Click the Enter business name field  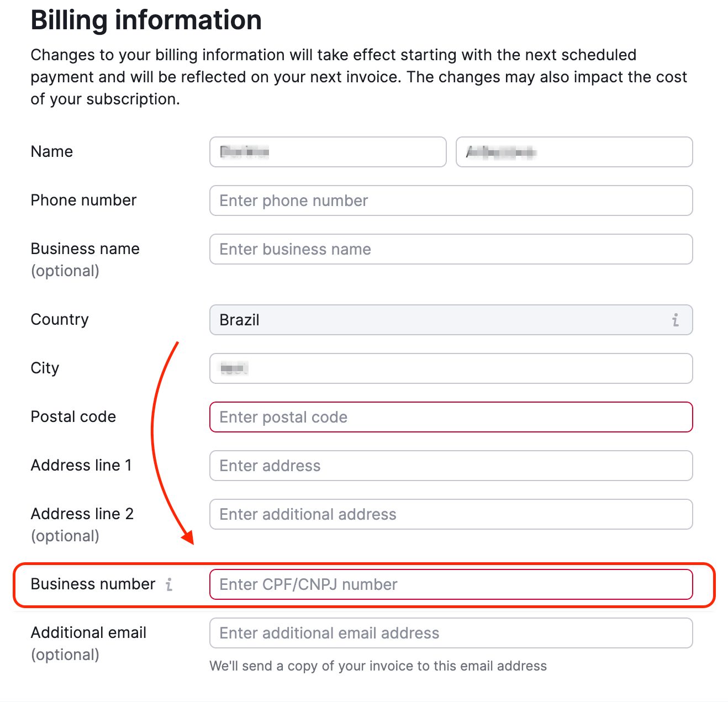pyautogui.click(x=451, y=249)
